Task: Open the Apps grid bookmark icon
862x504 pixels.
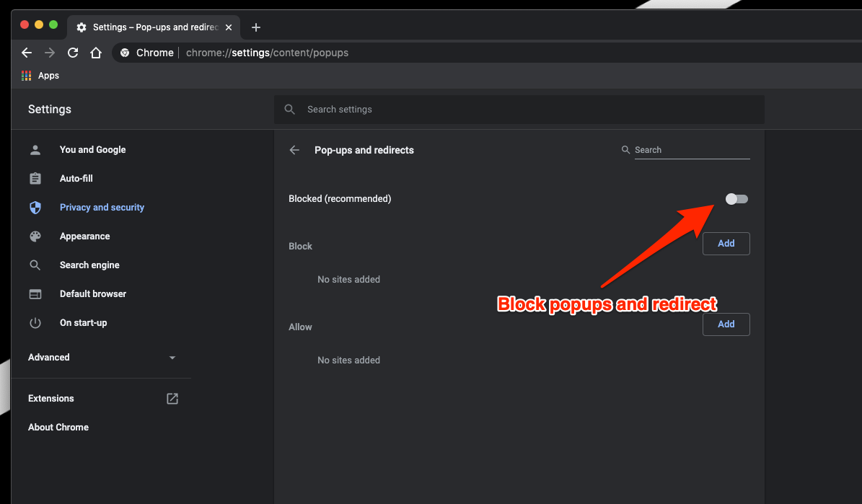Action: [x=27, y=76]
